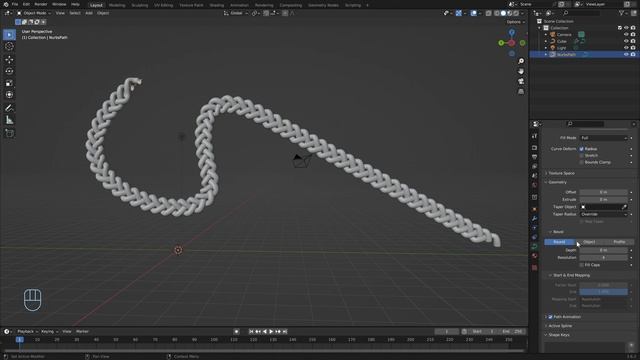Open the Global transform orientation dropdown
Viewport: 640px width, 360px height.
pos(236,13)
